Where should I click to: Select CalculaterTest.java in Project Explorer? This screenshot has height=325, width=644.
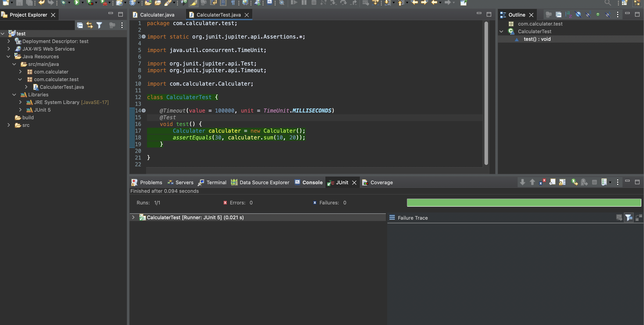tap(61, 87)
